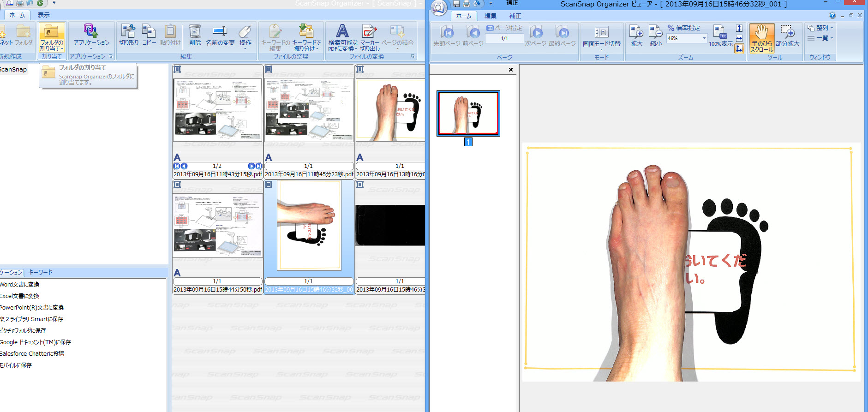Click the 拡大 zoom-in icon
The width and height of the screenshot is (868, 412).
637,36
